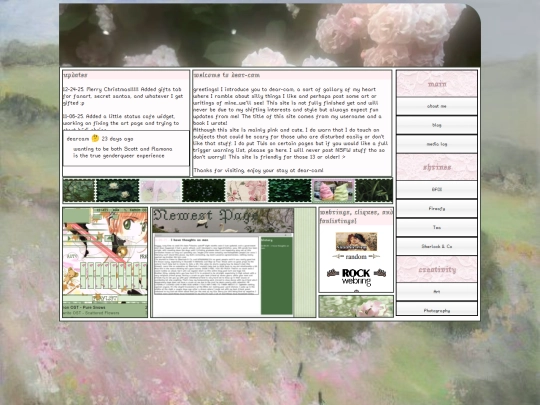Viewport: 540px width, 405px height.
Task: Click the 'updates' heading
Action: coord(75,75)
